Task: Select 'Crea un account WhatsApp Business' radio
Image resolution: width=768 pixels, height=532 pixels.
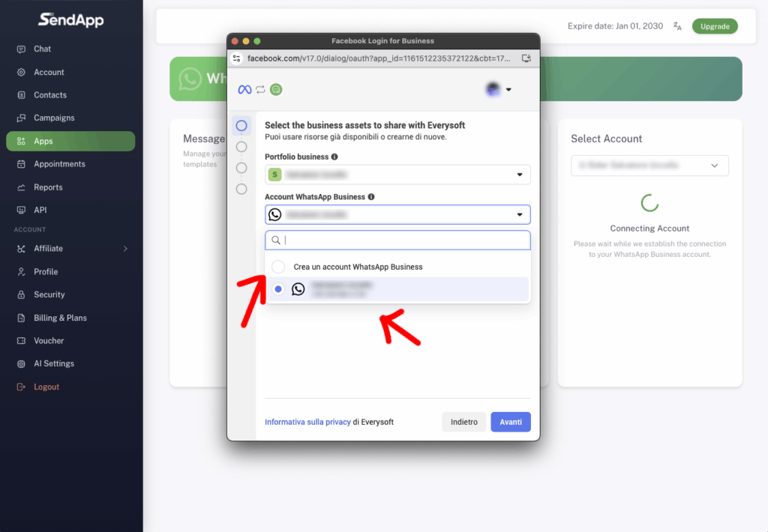Action: tap(278, 267)
